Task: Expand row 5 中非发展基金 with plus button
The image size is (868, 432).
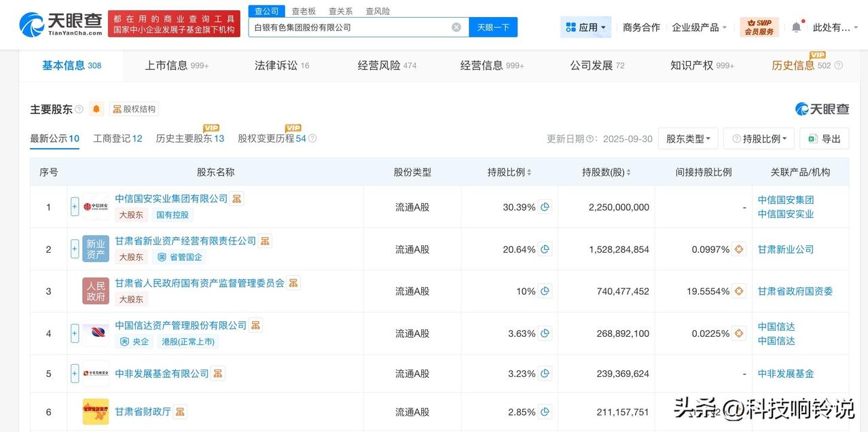Action: pyautogui.click(x=75, y=373)
